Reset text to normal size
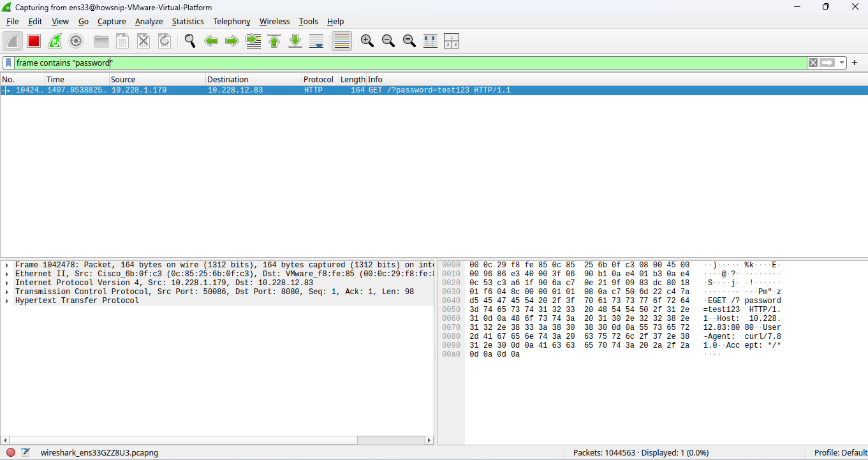 [x=409, y=41]
